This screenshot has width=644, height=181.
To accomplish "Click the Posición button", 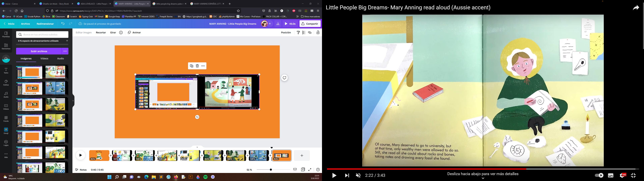I will coord(286,33).
